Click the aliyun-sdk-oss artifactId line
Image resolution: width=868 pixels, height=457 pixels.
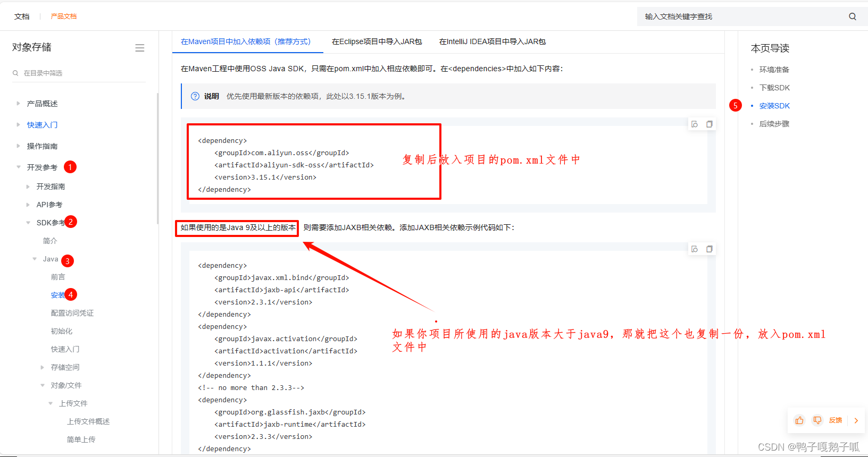294,165
